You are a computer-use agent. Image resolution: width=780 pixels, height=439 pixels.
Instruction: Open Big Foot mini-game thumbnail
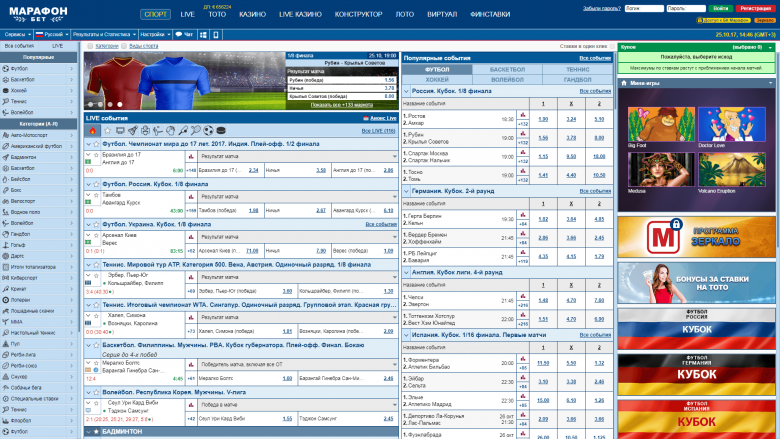[x=661, y=125]
